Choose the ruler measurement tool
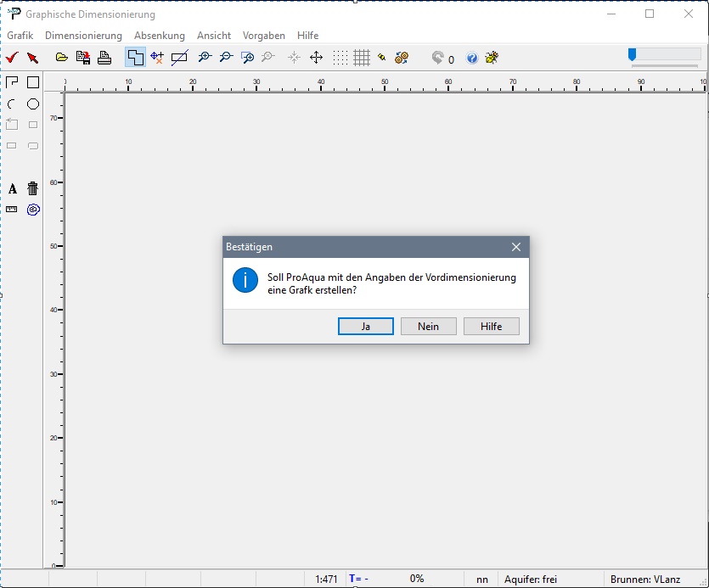709x588 pixels. pos(12,209)
